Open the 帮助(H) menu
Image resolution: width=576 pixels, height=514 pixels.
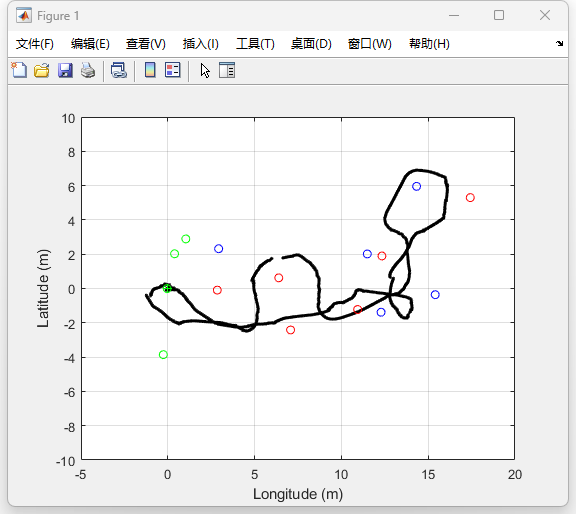[429, 44]
